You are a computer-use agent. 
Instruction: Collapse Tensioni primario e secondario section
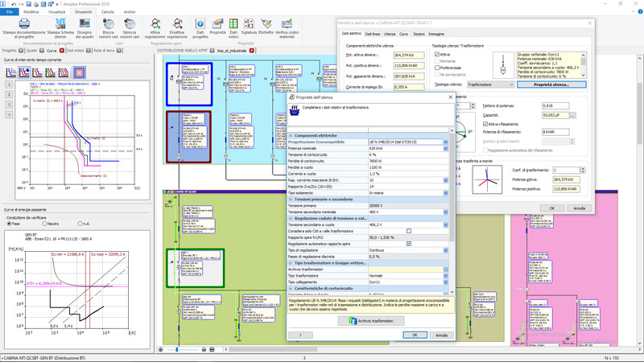[291, 200]
